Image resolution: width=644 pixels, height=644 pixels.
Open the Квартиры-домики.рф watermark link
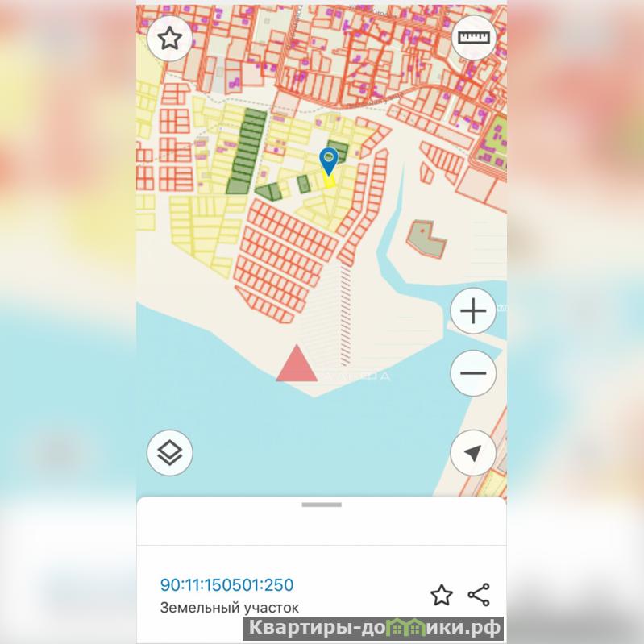(x=374, y=629)
